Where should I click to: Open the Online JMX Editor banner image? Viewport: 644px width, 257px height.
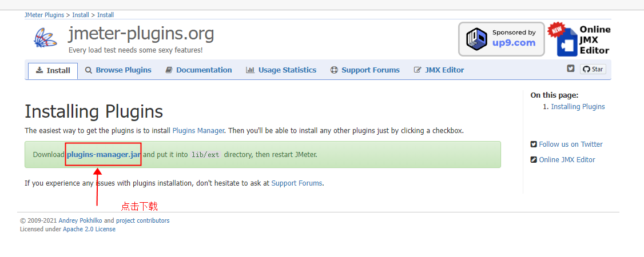pyautogui.click(x=579, y=39)
